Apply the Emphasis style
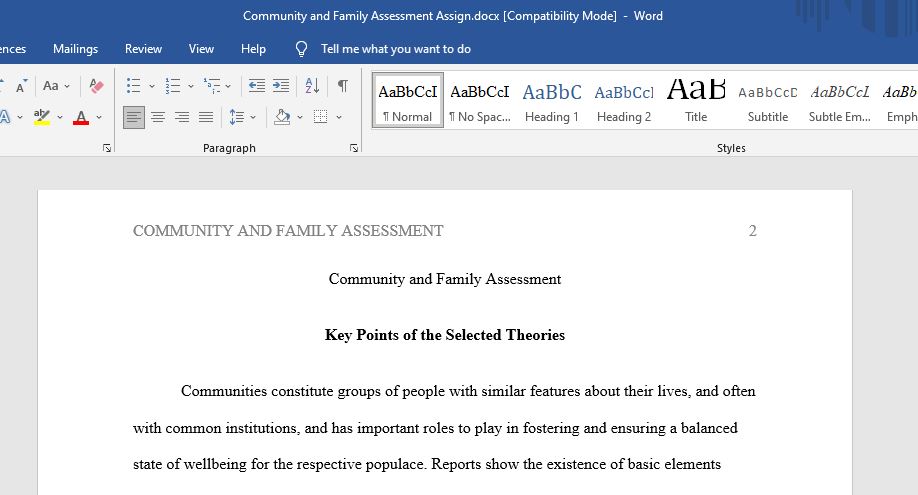The width and height of the screenshot is (918, 495). 899,100
